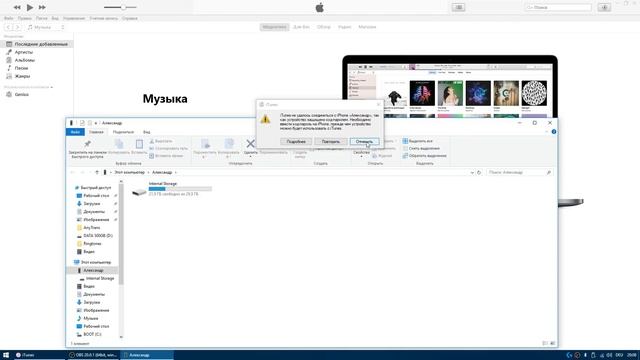This screenshot has height=360, width=640.
Task: Click the iTunes search field
Action: pyautogui.click(x=558, y=7)
